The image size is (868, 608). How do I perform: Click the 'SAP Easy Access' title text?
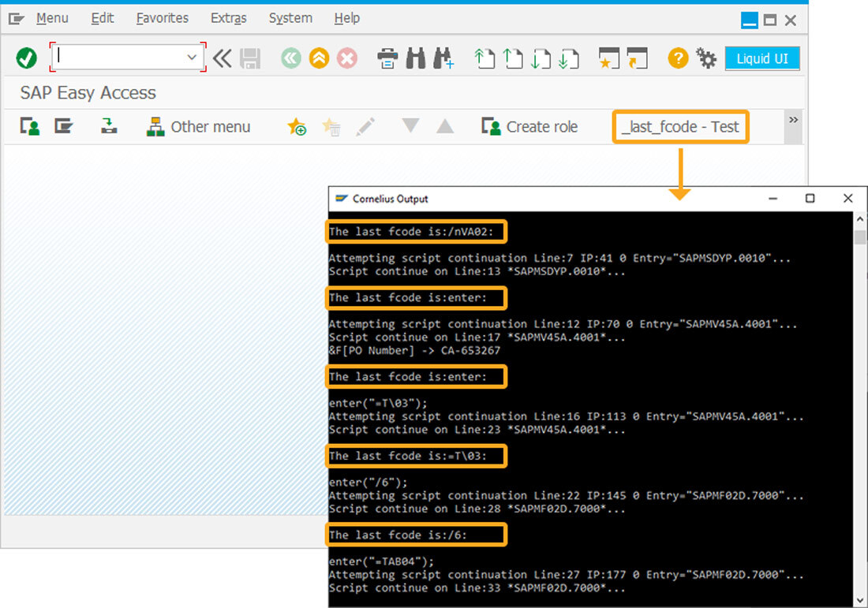coord(88,93)
